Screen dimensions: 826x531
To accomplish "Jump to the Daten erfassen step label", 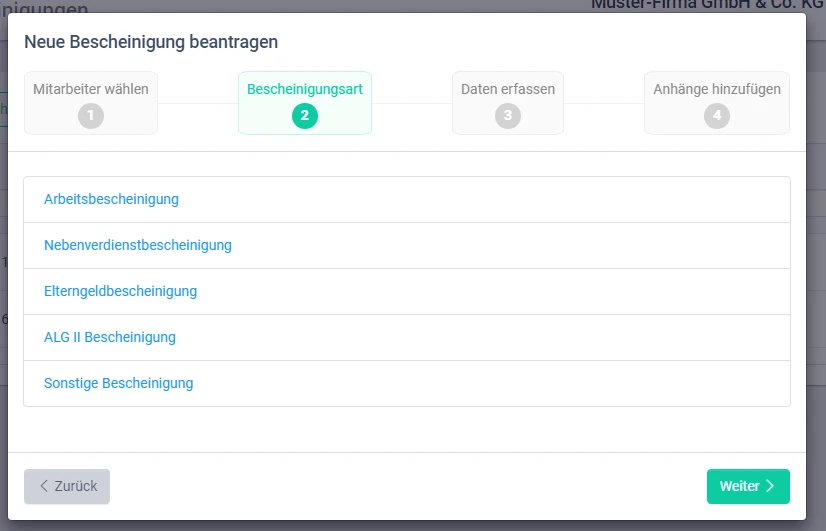I will (x=508, y=89).
